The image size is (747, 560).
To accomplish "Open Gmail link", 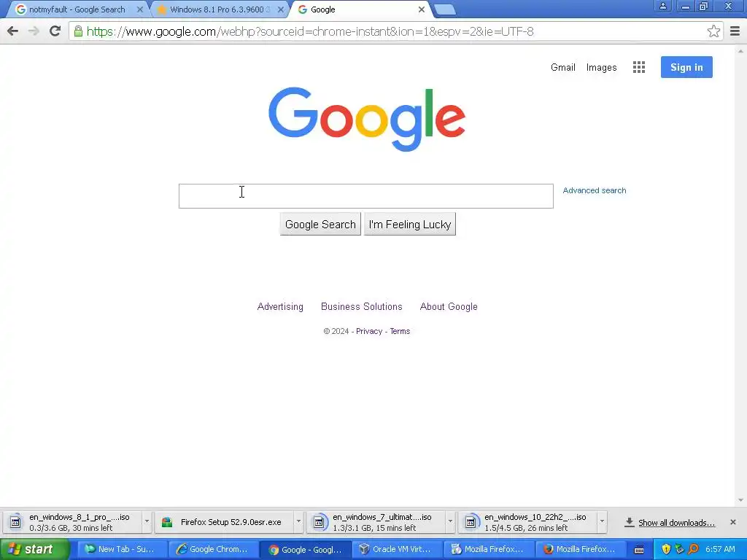I will click(562, 67).
